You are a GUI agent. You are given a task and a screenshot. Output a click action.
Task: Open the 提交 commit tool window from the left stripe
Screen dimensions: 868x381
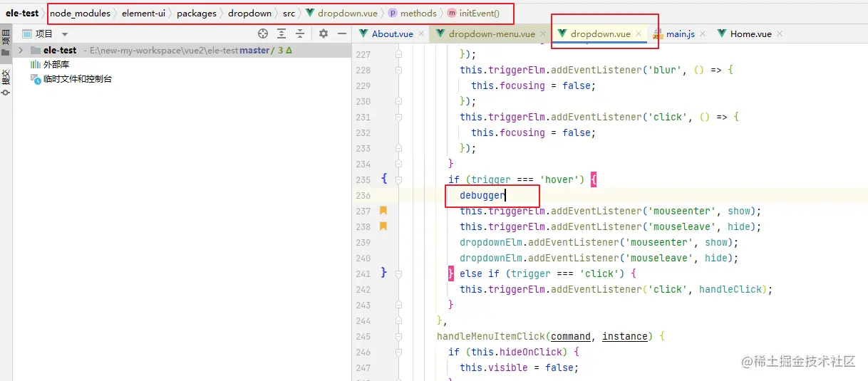point(6,82)
